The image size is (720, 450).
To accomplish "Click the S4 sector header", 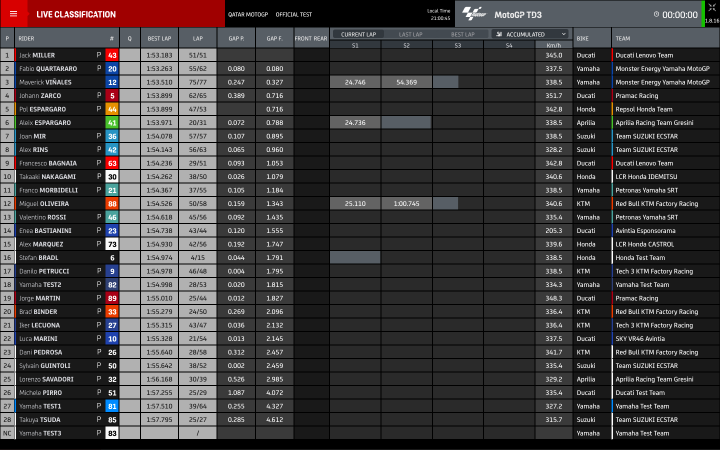I will (509, 45).
